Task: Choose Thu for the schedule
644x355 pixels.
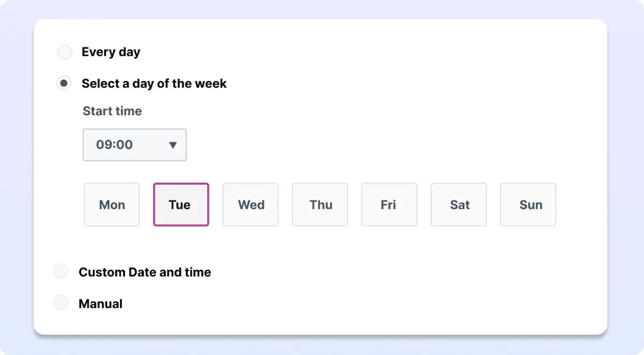Action: (320, 205)
